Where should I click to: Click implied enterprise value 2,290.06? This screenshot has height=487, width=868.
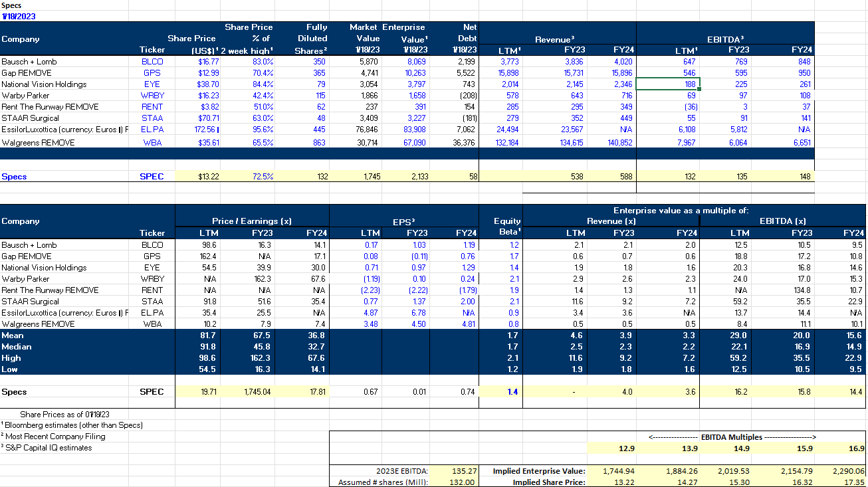click(849, 471)
